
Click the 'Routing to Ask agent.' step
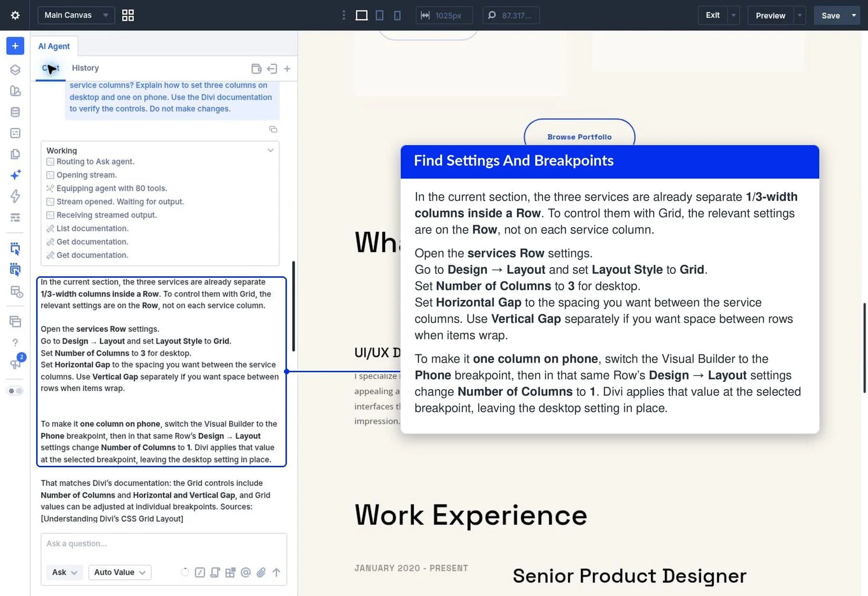pyautogui.click(x=95, y=162)
